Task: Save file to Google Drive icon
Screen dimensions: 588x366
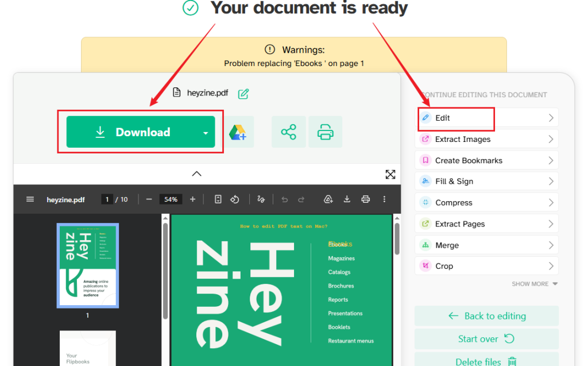Action: coord(238,132)
